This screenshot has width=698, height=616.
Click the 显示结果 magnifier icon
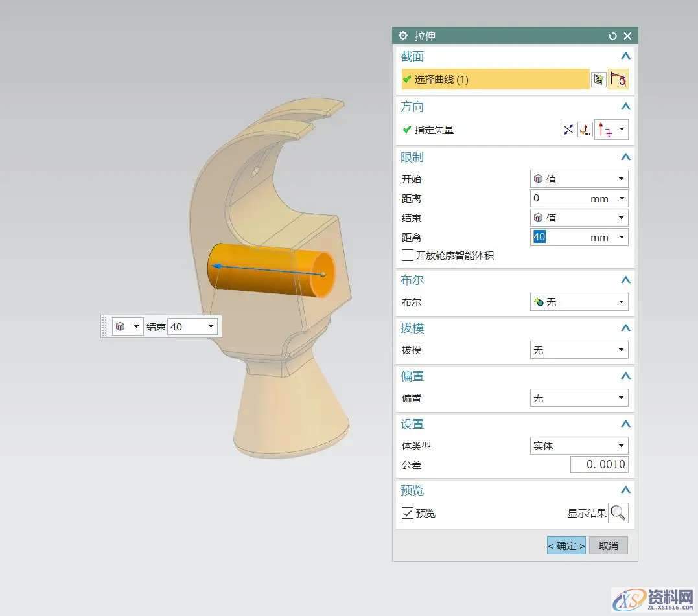point(618,513)
